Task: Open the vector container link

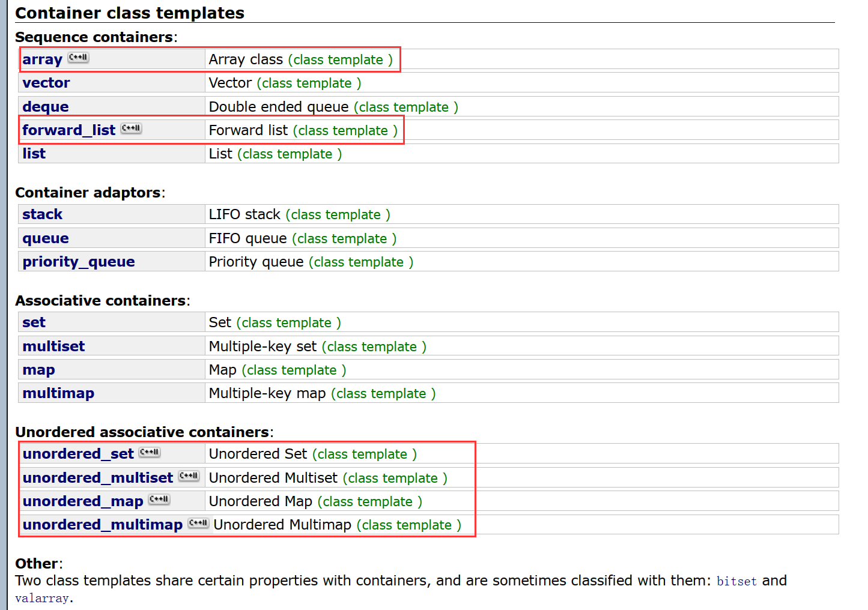Action: click(46, 83)
